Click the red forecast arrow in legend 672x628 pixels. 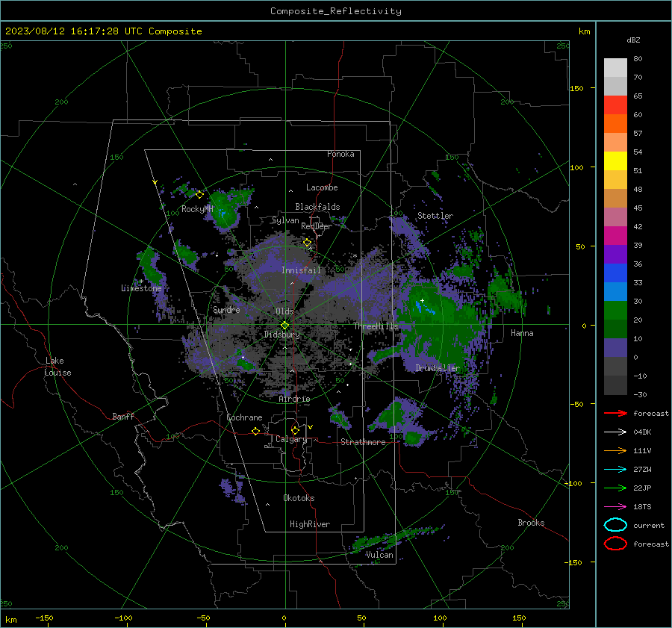click(x=615, y=413)
